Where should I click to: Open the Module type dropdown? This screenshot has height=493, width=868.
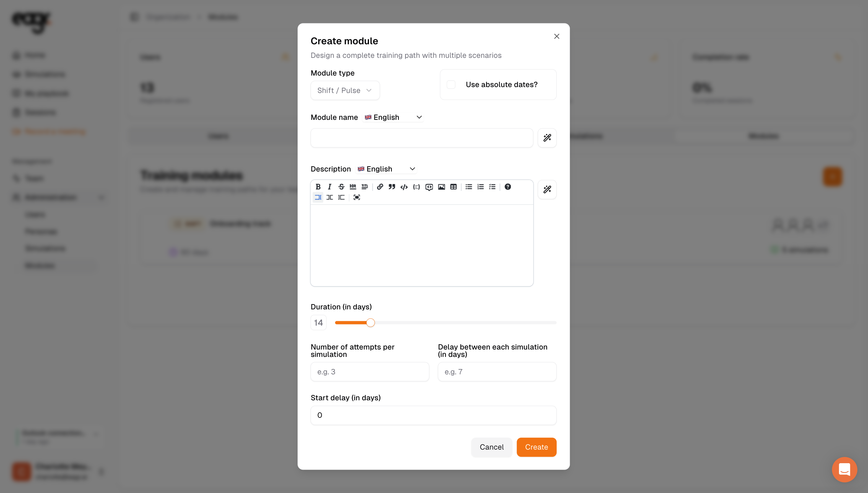(x=345, y=90)
